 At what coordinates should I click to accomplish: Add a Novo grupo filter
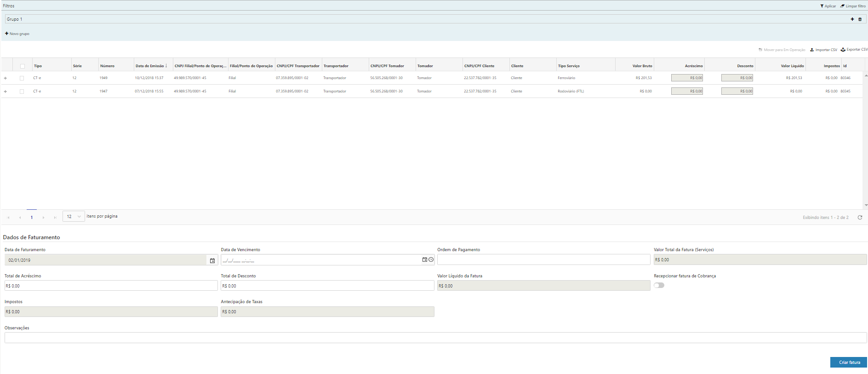[17, 34]
